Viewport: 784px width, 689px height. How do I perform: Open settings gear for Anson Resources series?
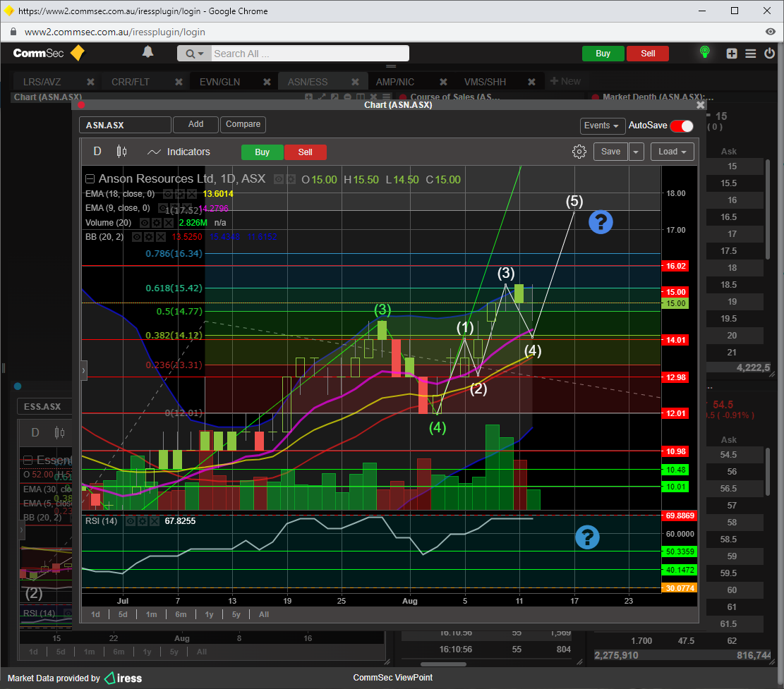coord(291,179)
